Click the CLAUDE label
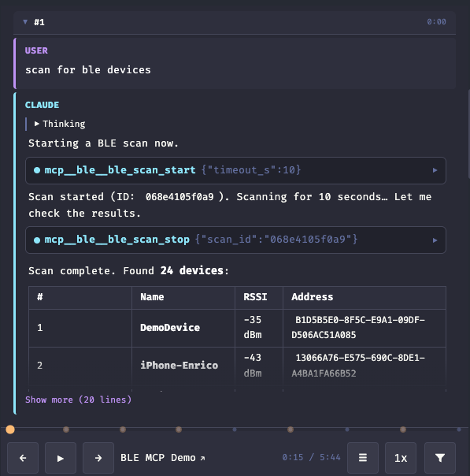Image resolution: width=470 pixels, height=476 pixels. tap(43, 105)
